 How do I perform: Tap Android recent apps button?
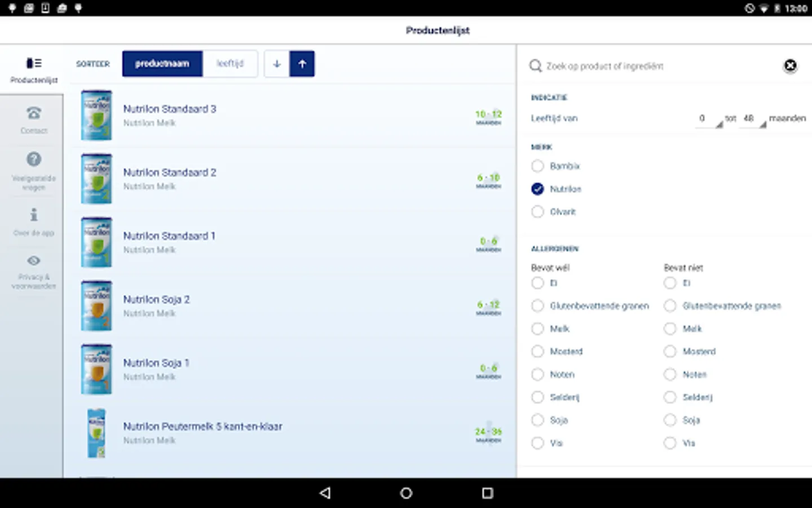point(488,493)
